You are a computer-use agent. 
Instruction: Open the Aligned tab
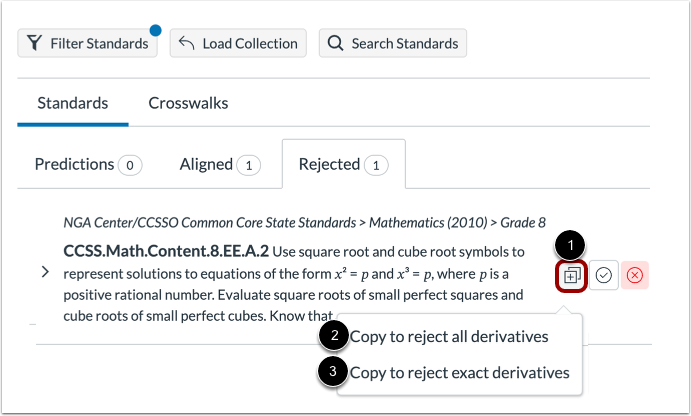coord(219,164)
